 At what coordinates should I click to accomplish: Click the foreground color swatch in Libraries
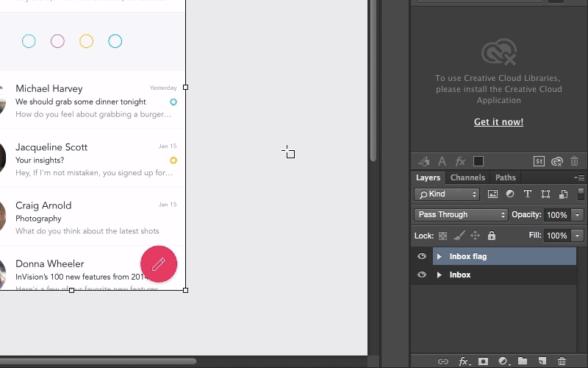point(478,161)
